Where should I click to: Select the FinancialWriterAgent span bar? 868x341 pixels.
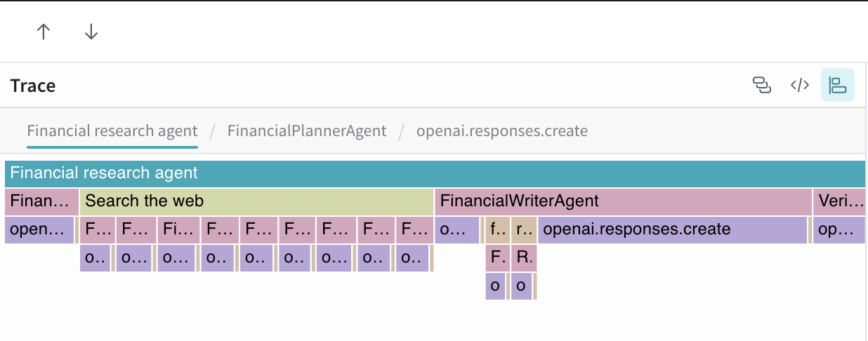tap(624, 202)
